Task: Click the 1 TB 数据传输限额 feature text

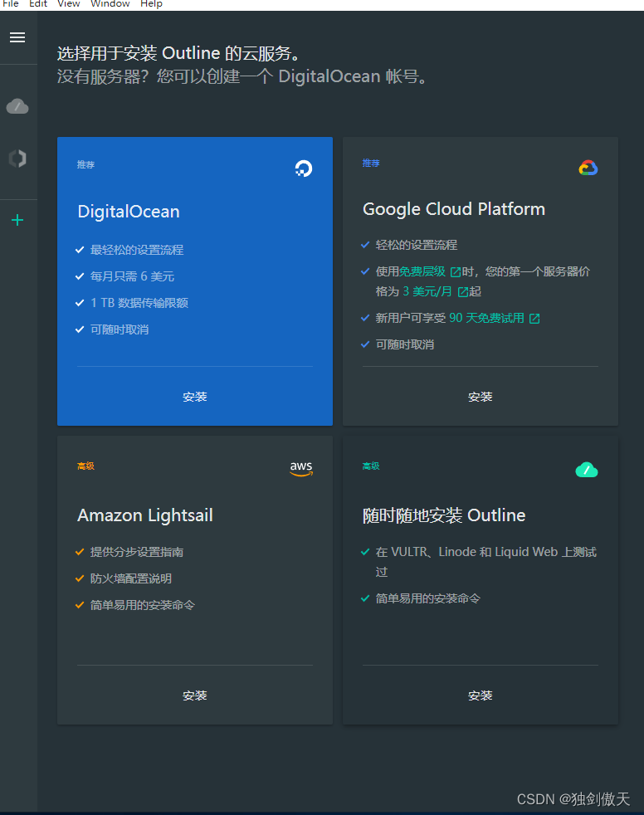Action: [x=139, y=303]
